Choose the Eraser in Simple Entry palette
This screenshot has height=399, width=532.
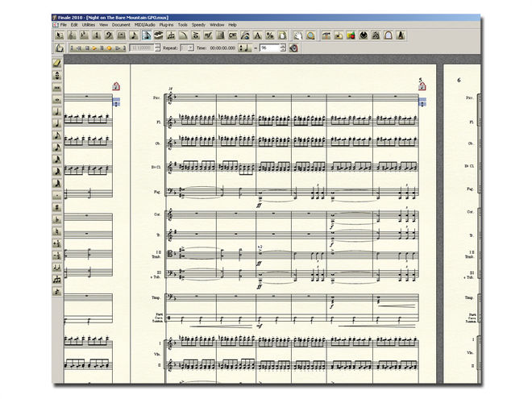point(57,63)
